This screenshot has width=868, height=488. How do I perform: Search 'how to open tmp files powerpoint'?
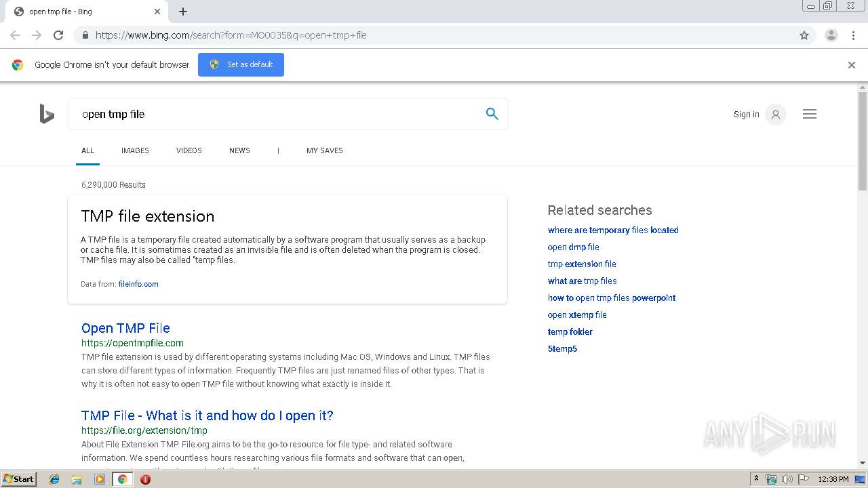pos(612,298)
